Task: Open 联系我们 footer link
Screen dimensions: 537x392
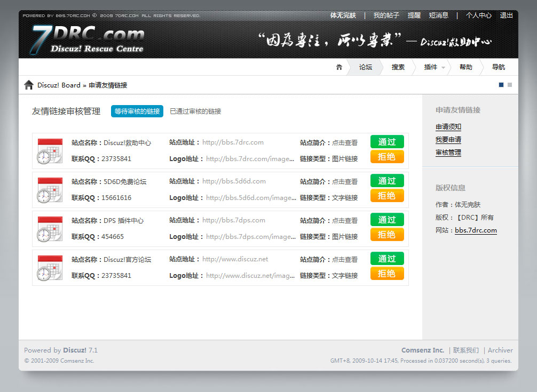Action: (466, 350)
